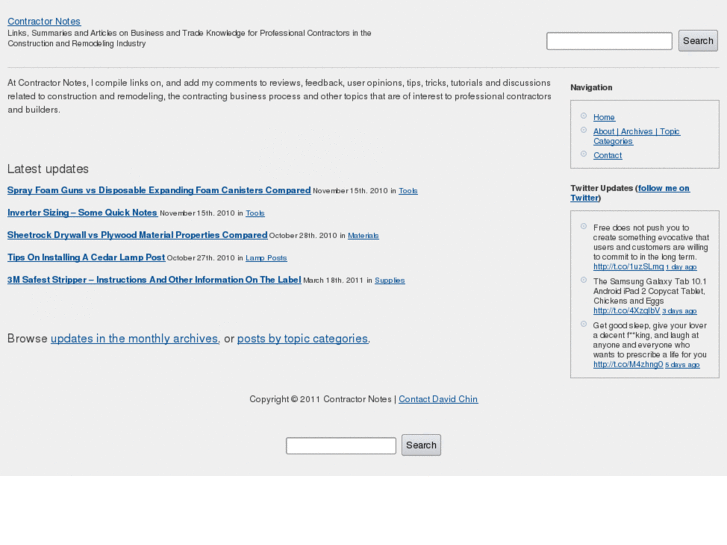Viewport: 727px width, 545px height.
Task: Open Sheetrock Drywall vs Plywood article
Action: coord(137,235)
